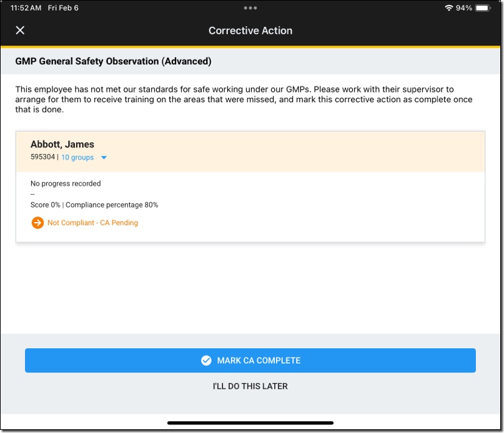
Task: Click the score and compliance percentage line
Action: click(x=94, y=205)
